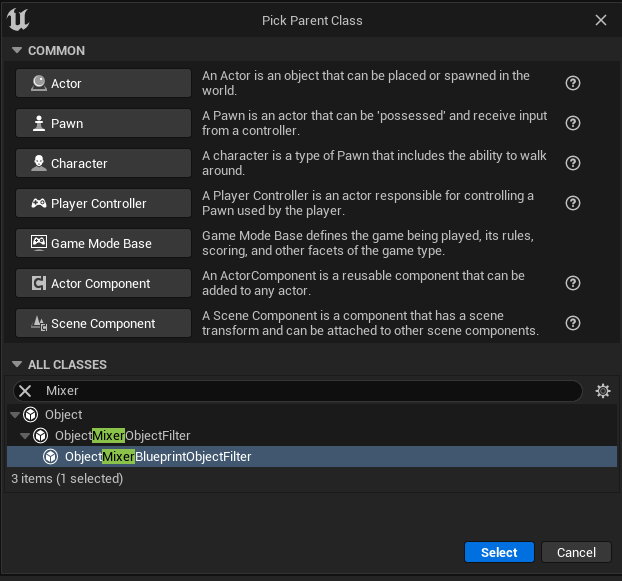The image size is (622, 581).
Task: Click the help icon next to Actor description
Action: (573, 83)
